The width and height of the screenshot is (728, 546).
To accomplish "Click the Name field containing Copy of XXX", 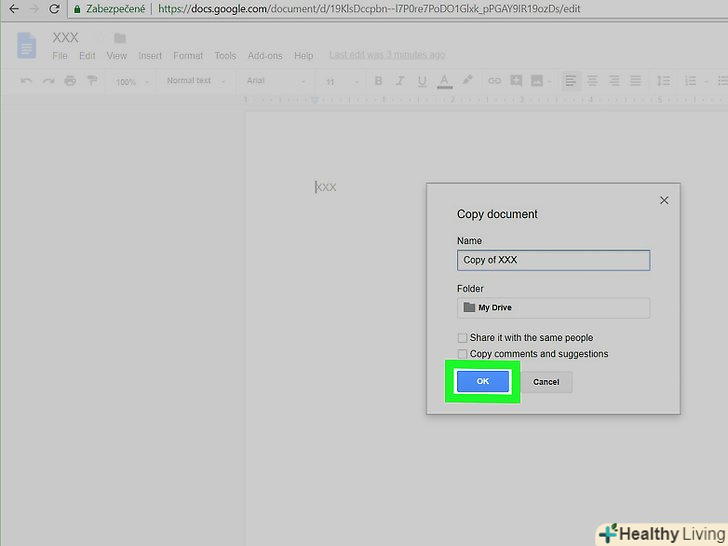I will (x=553, y=260).
